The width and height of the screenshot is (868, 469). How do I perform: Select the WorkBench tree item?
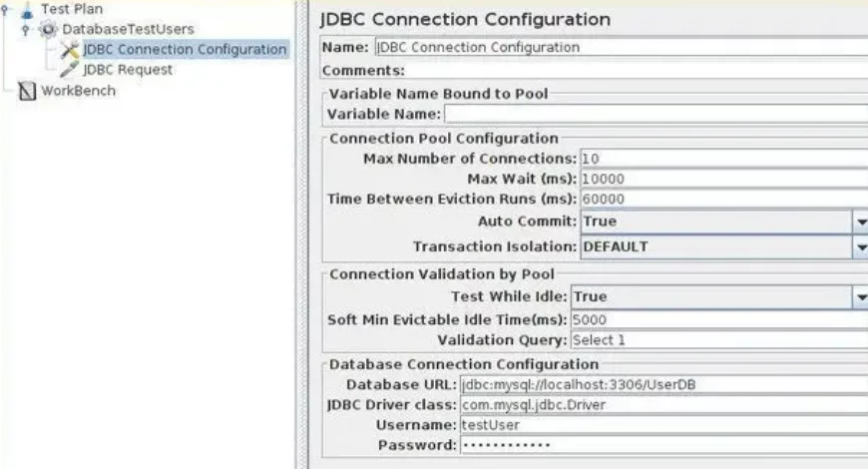(x=78, y=91)
